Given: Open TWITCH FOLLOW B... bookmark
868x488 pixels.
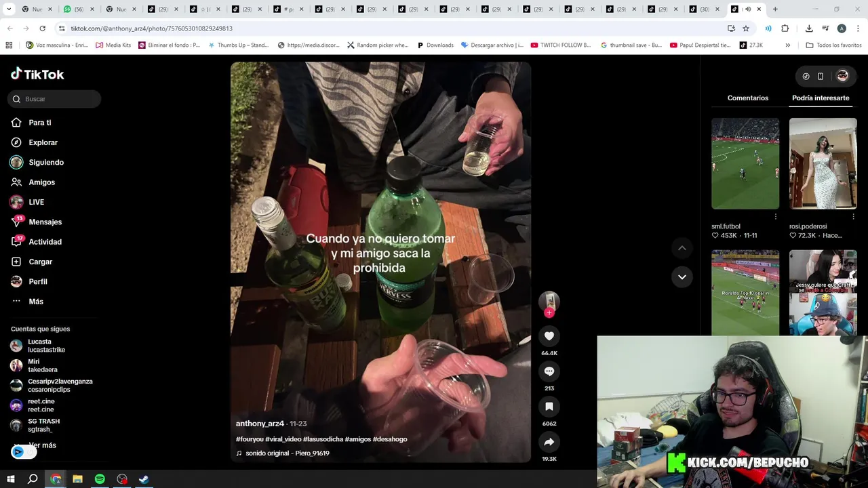Looking at the screenshot, I should tap(561, 45).
